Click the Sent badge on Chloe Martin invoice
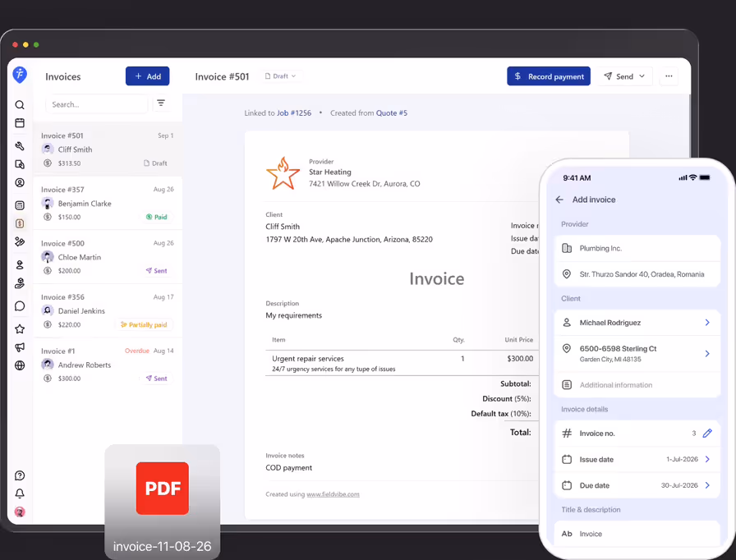Viewport: 736px width, 560px height. pos(156,271)
